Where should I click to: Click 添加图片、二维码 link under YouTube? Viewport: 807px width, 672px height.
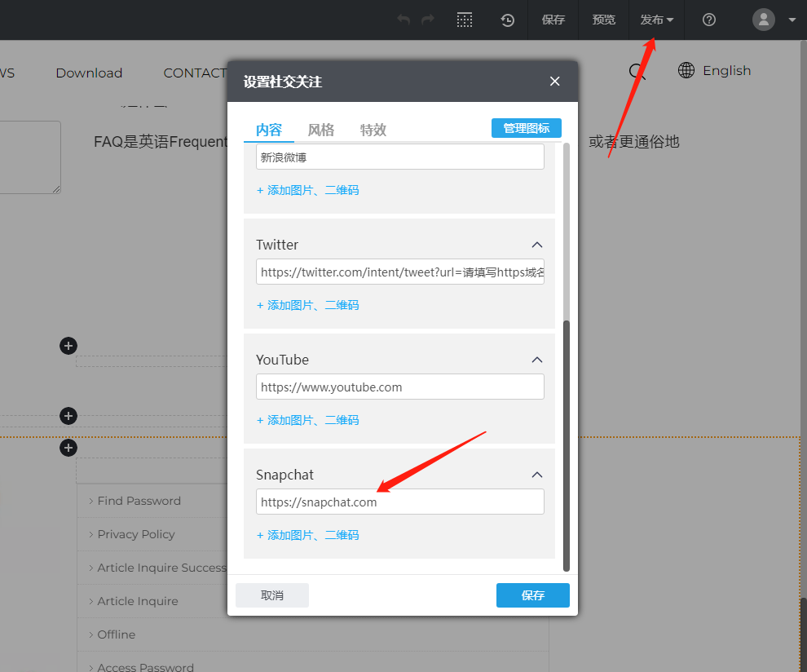point(308,419)
